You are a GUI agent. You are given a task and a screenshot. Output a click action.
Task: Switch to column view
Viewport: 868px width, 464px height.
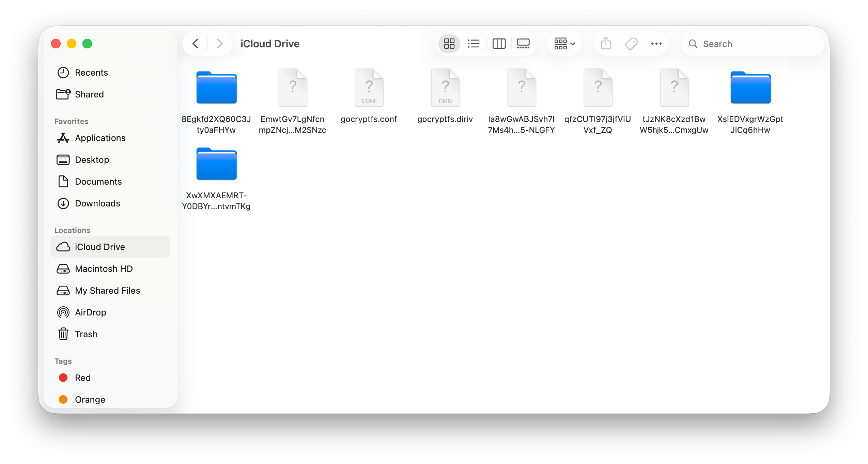[499, 44]
